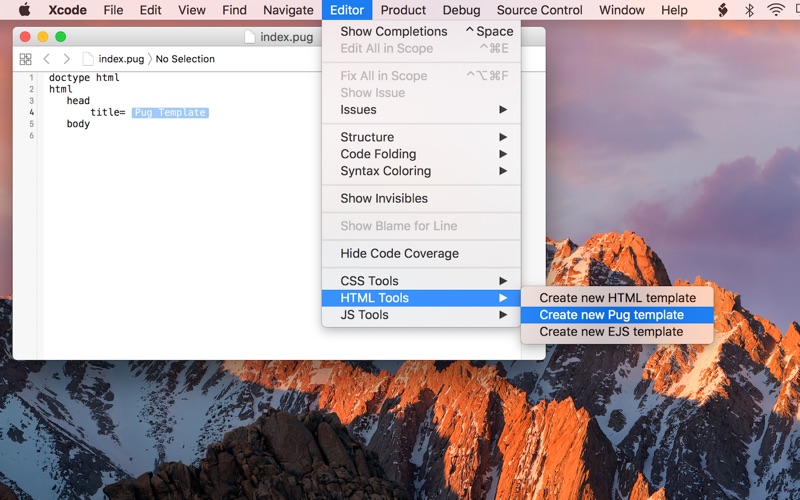Go back with the left arrow in the jump bar
The image size is (800, 500).
tap(46, 59)
